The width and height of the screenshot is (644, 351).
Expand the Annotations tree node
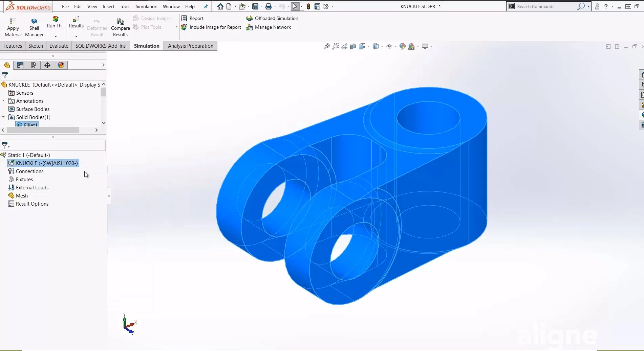click(x=3, y=101)
